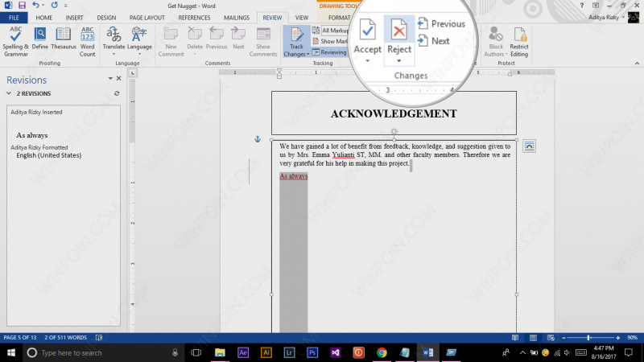644x362 pixels.
Task: Open Windows Start menu
Action: 11,352
